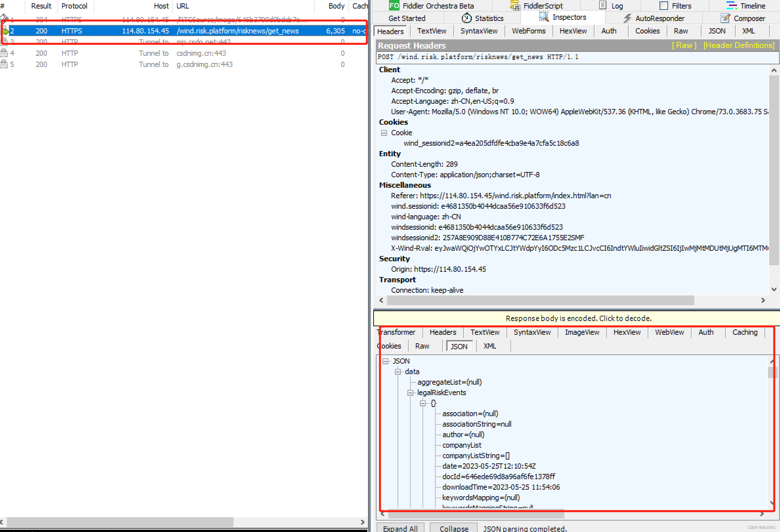Image resolution: width=780 pixels, height=532 pixels.
Task: Click lock icon of csdnimg.cn session 4
Action: pyautogui.click(x=4, y=53)
